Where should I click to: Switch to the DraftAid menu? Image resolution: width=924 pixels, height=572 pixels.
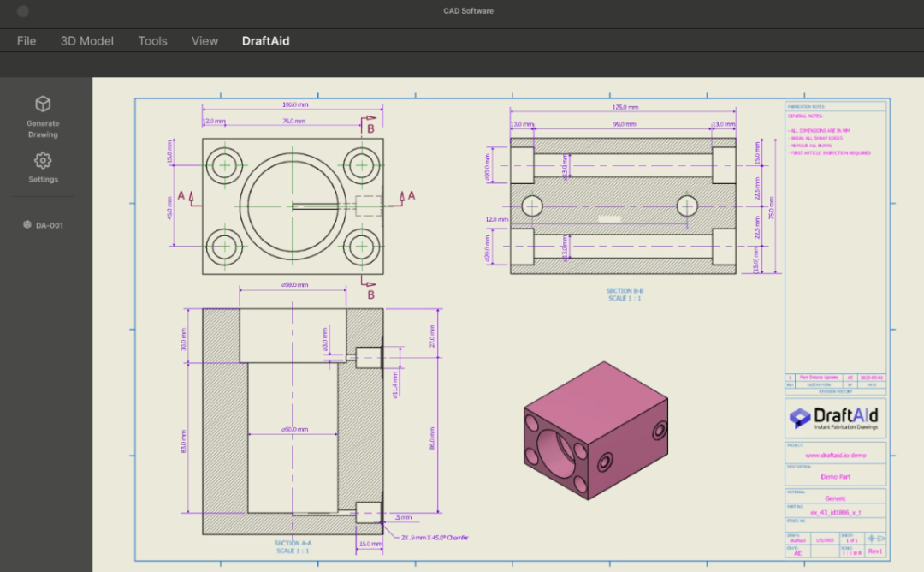pos(266,41)
